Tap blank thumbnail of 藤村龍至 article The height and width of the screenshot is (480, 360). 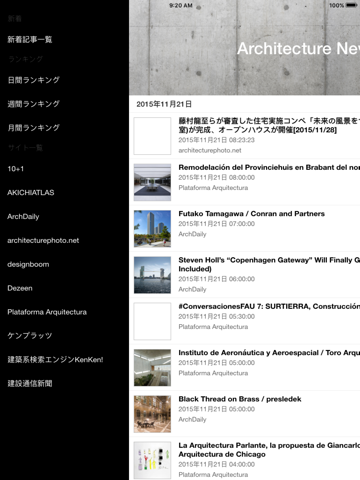coord(152,136)
